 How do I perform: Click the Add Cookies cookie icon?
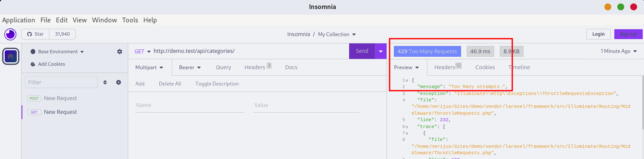(33, 64)
